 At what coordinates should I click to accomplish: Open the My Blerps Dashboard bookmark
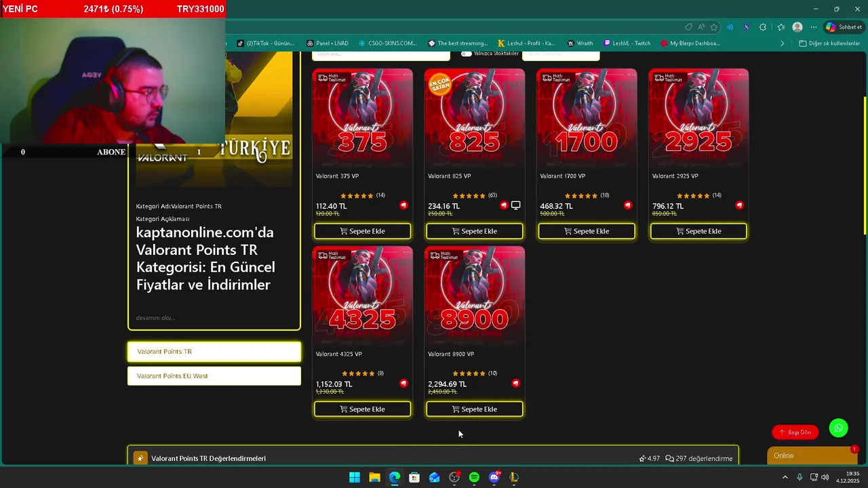(690, 43)
